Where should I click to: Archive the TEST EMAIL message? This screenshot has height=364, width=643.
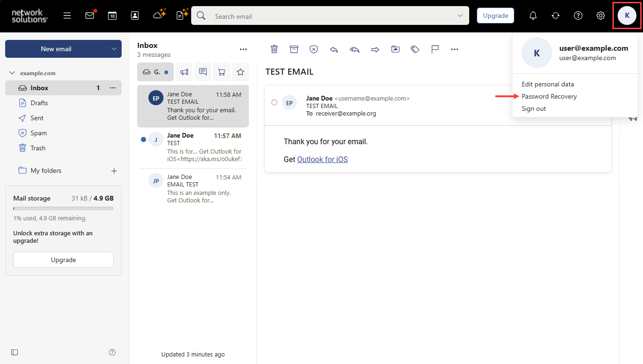click(x=294, y=49)
